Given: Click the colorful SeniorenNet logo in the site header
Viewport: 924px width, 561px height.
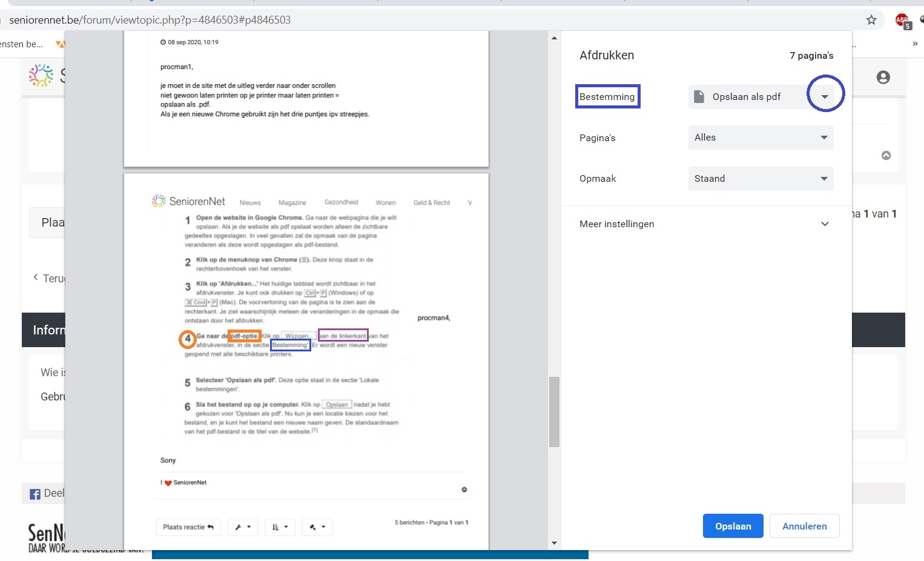Looking at the screenshot, I should point(41,76).
